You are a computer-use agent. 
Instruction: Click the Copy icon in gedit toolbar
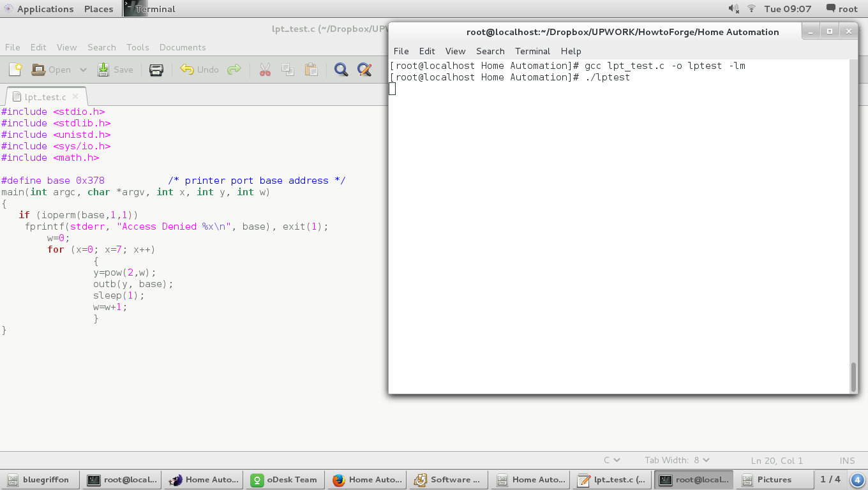[288, 70]
